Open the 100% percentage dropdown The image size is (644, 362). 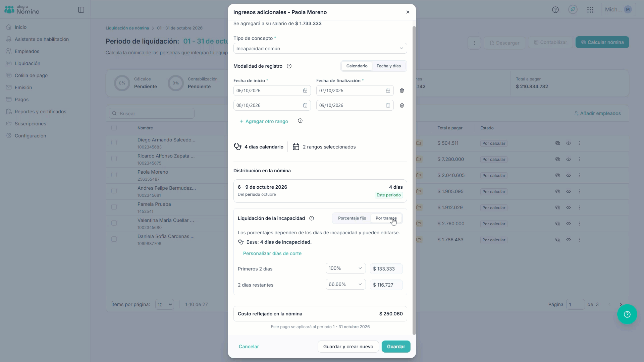pos(345,268)
